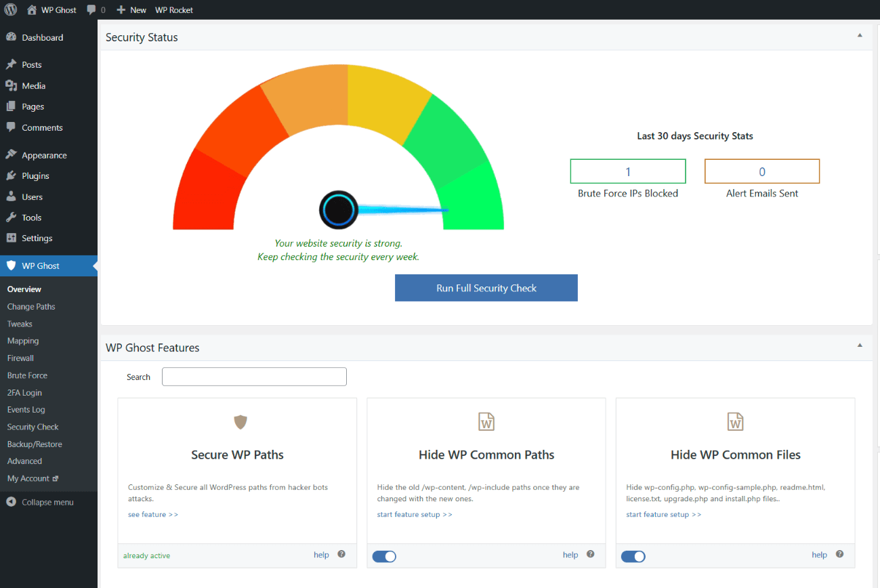Image resolution: width=880 pixels, height=588 pixels.
Task: Focus the features Search input field
Action: (254, 377)
